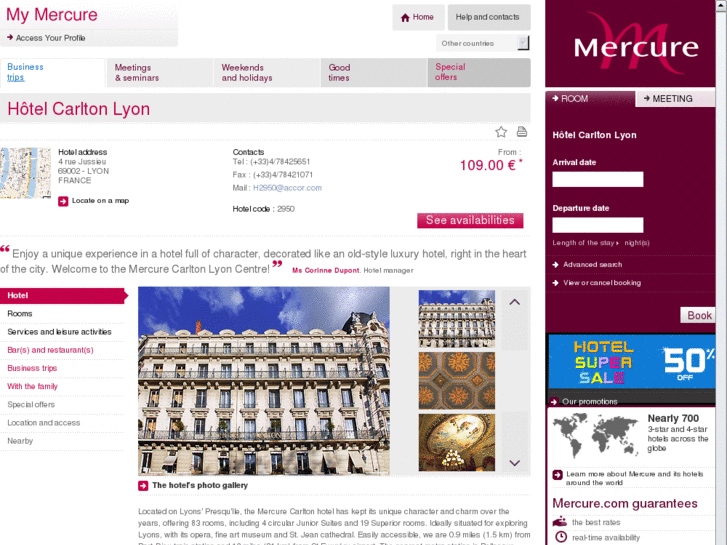Click the favorite star icon
Viewport: 727px width, 545px height.
501,132
